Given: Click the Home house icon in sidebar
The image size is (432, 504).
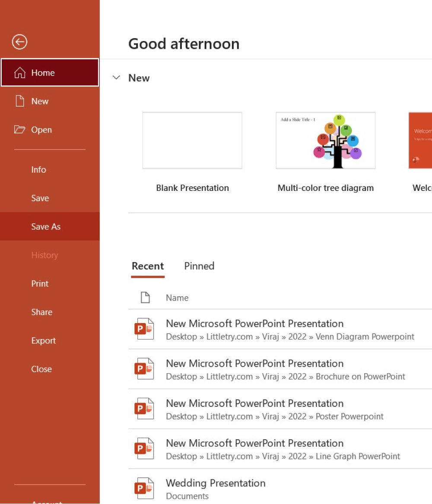Looking at the screenshot, I should (20, 73).
